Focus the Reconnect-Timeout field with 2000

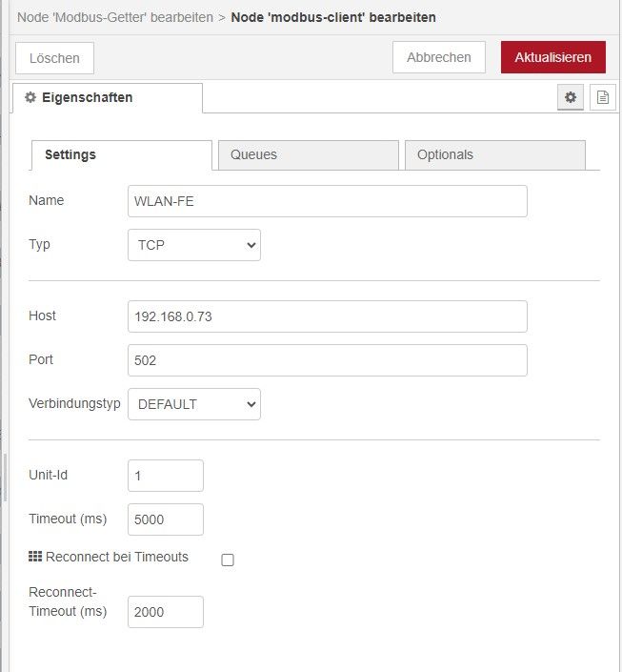166,612
